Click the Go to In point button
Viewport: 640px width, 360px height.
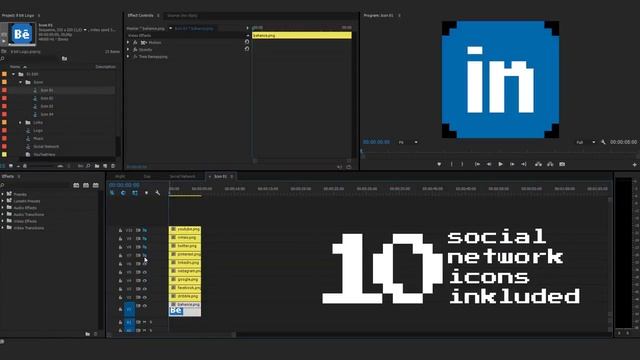(477, 164)
